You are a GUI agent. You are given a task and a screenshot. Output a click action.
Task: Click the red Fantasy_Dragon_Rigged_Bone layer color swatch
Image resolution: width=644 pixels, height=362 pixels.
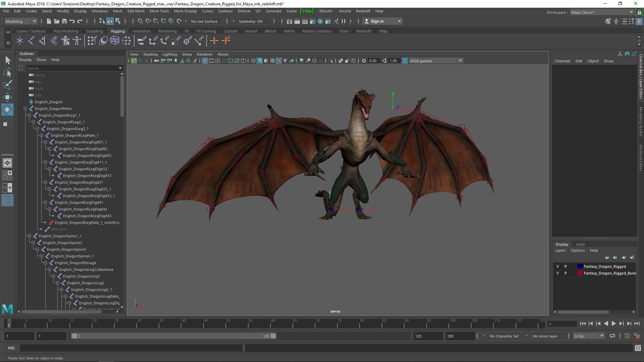(580, 273)
